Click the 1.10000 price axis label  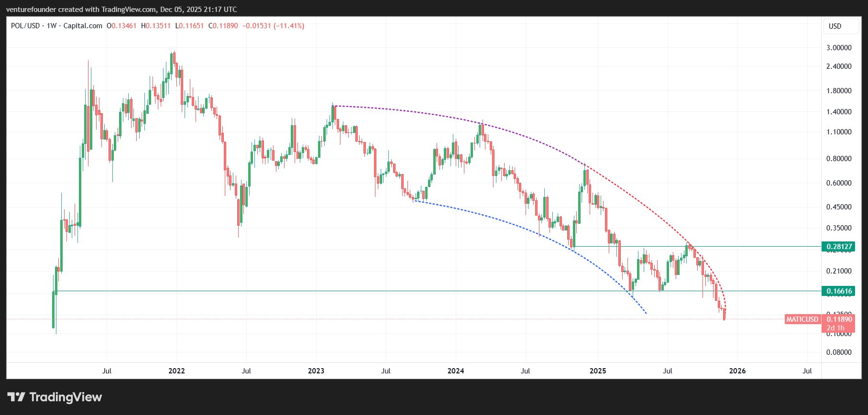(839, 132)
